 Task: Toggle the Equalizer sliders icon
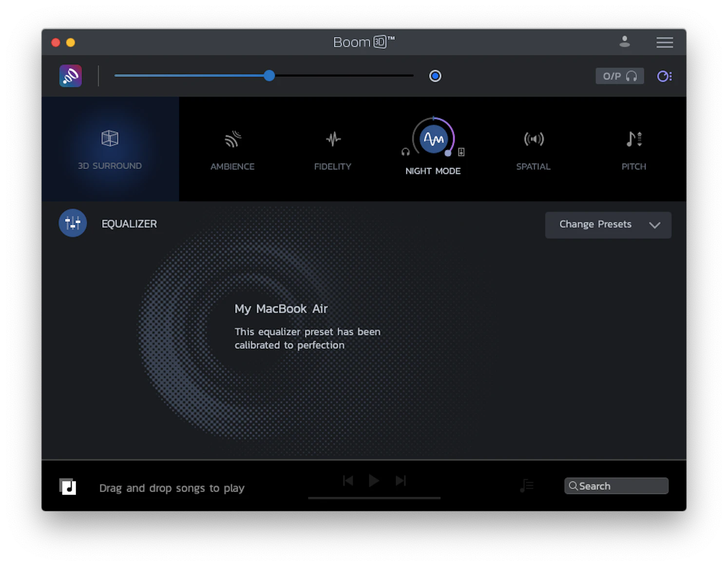tap(73, 223)
